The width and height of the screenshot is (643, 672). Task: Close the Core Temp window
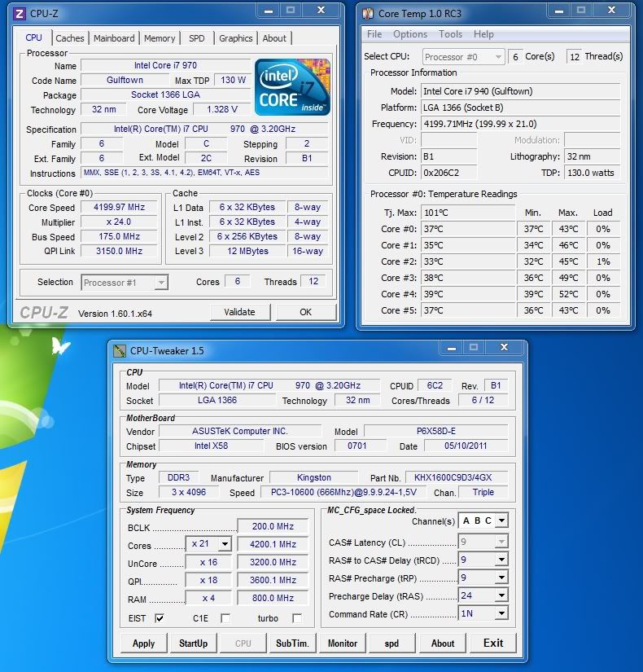click(612, 11)
